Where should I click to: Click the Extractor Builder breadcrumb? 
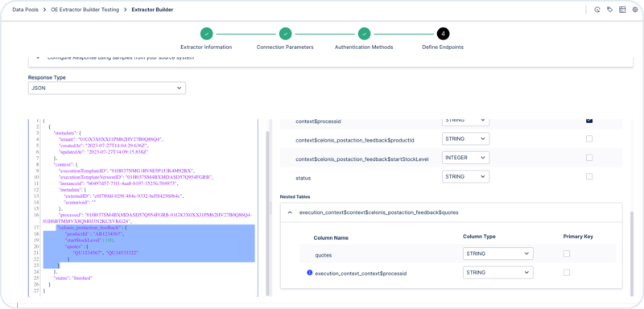click(152, 10)
